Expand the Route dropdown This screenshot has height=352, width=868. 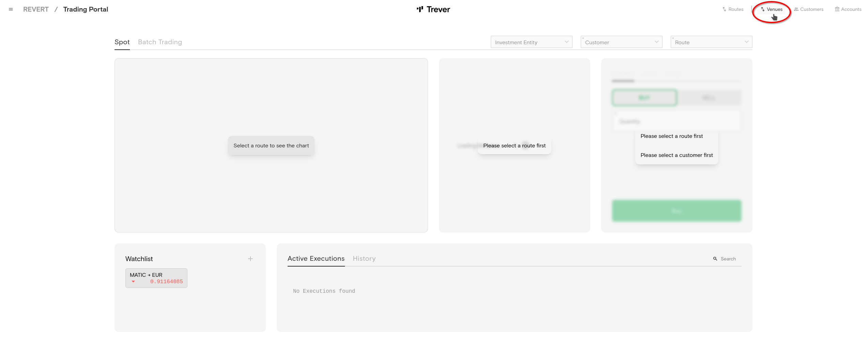point(711,42)
